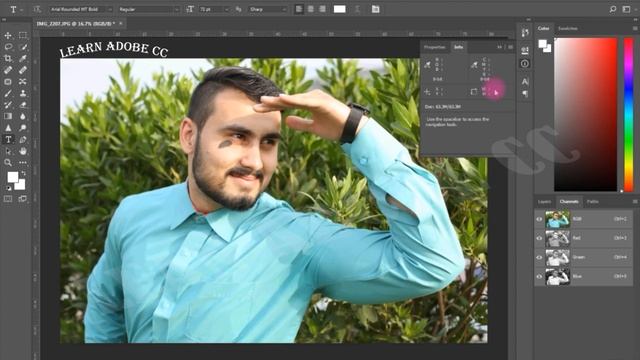Select the Quick Selection tool
Image resolution: width=640 pixels, height=360 pixels.
click(x=23, y=47)
